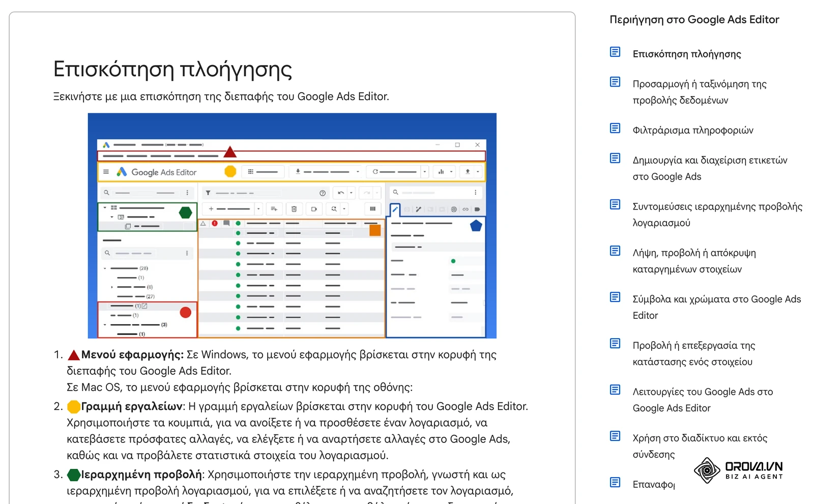Click the bold label 'Γραμμή εργαλείων'
Image resolution: width=814 pixels, height=504 pixels.
(x=132, y=406)
